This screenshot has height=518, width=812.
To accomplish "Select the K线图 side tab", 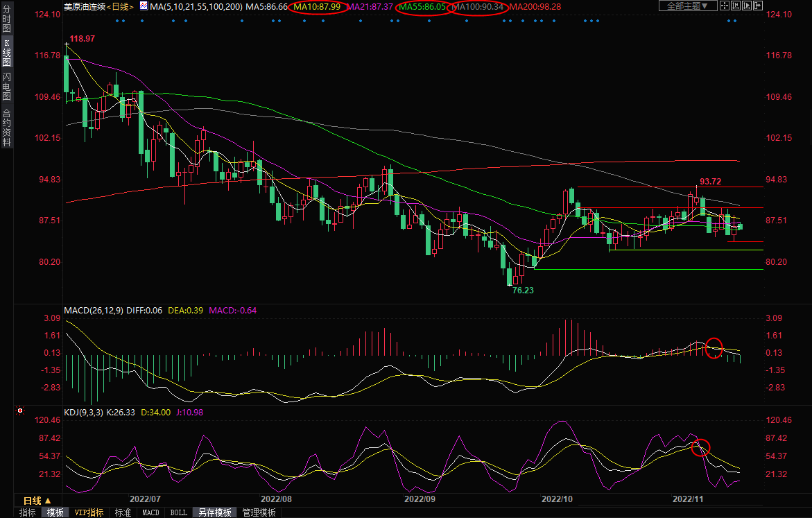I will [x=6, y=53].
